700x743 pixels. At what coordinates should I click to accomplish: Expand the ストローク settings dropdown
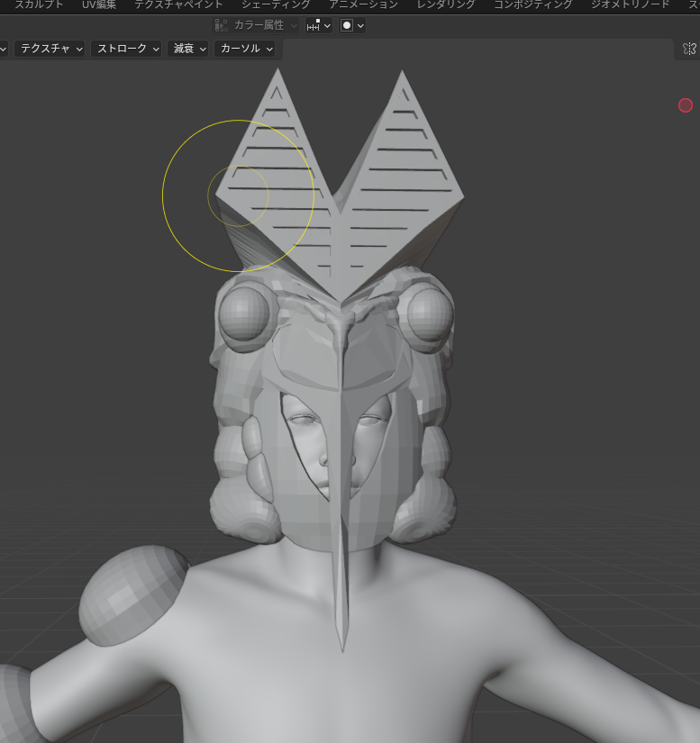tap(126, 49)
